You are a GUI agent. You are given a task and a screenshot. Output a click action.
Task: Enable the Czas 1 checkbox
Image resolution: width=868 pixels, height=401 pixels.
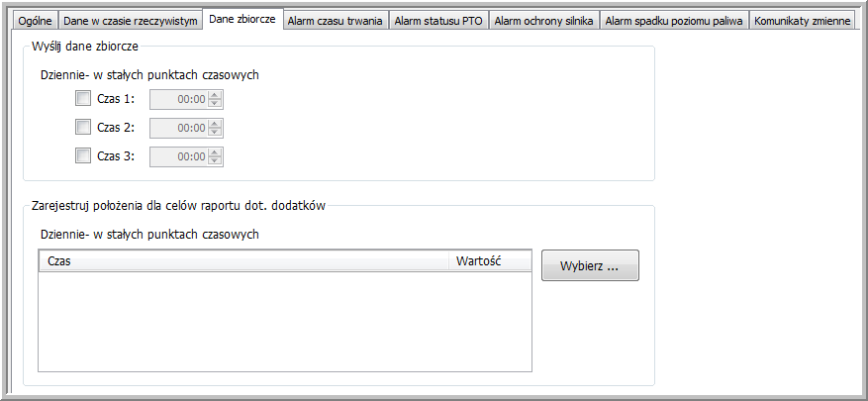(83, 98)
